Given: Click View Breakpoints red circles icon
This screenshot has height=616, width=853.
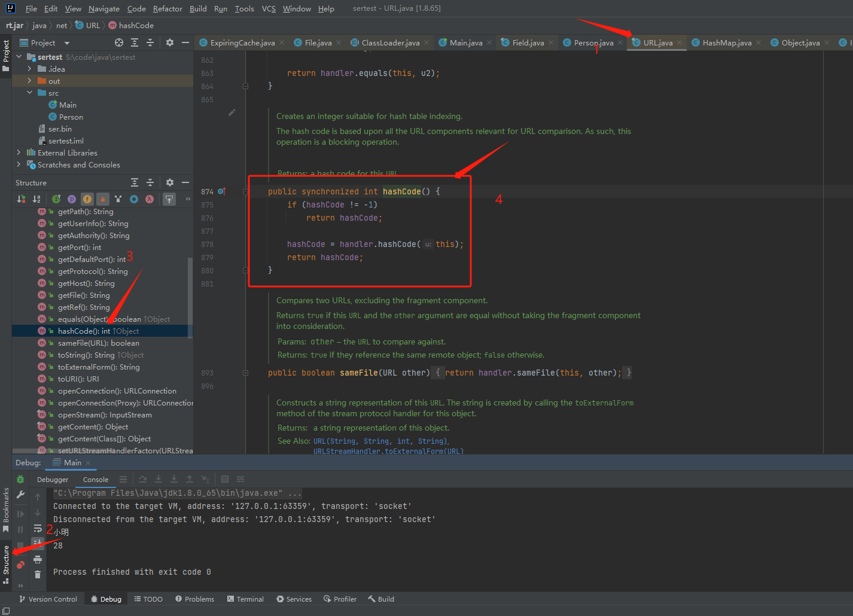Looking at the screenshot, I should coord(20,565).
